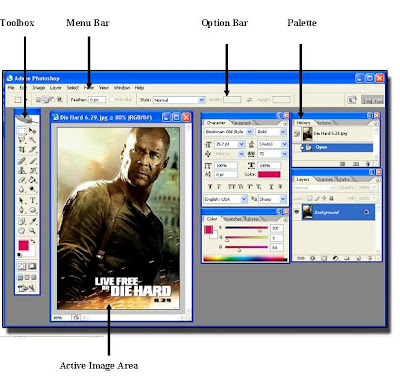Click the foreground color swatch in toolbox
400x377 pixels.
coord(23,246)
